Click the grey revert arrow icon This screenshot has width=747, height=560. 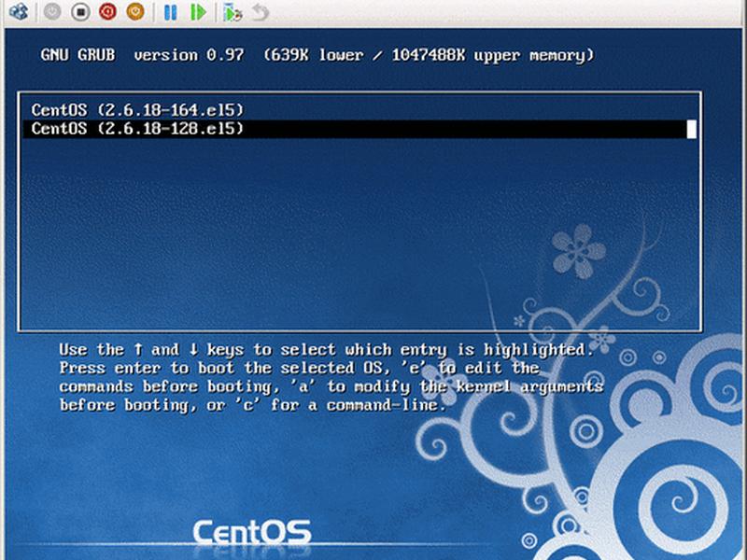click(261, 12)
